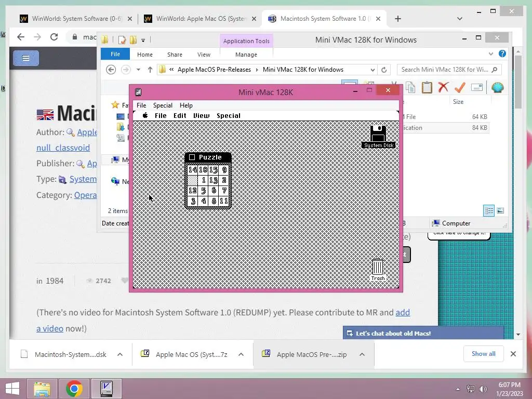This screenshot has height=399, width=532.
Task: Open the Help menu in Mini vMac
Action: tap(186, 105)
